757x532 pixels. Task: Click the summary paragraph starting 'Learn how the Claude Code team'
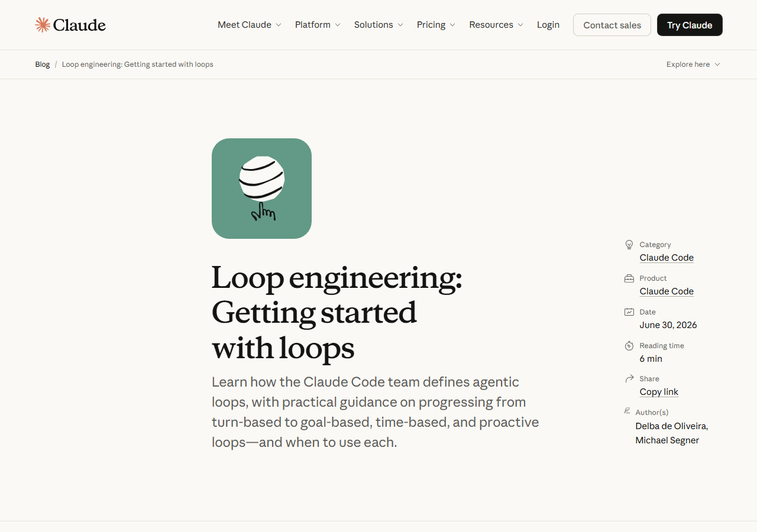(x=376, y=412)
